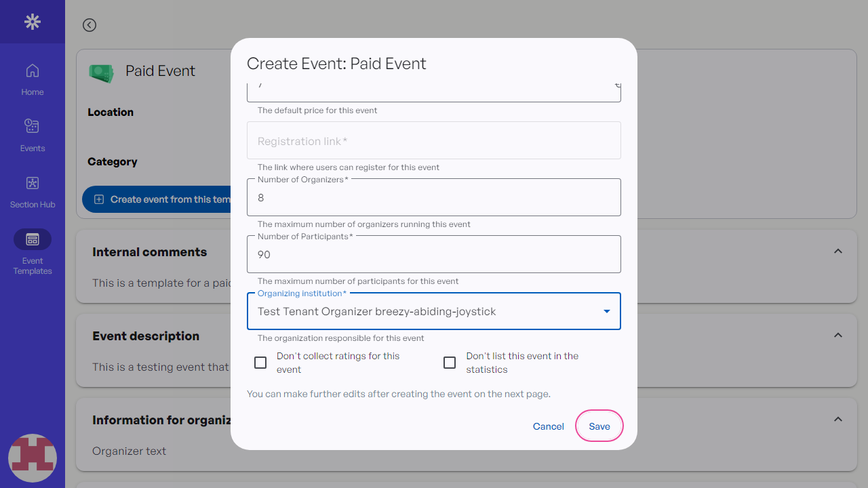Check Don't list event in statistics

coord(450,363)
